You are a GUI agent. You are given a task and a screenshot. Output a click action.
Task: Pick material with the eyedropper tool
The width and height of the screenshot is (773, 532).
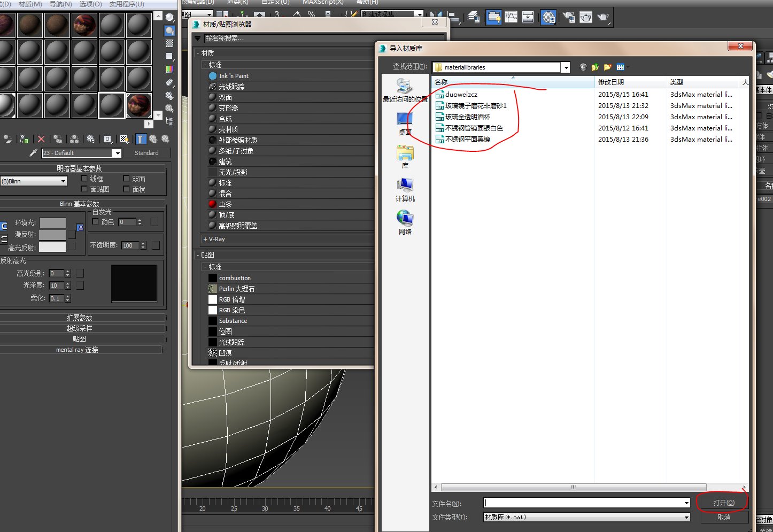point(33,153)
